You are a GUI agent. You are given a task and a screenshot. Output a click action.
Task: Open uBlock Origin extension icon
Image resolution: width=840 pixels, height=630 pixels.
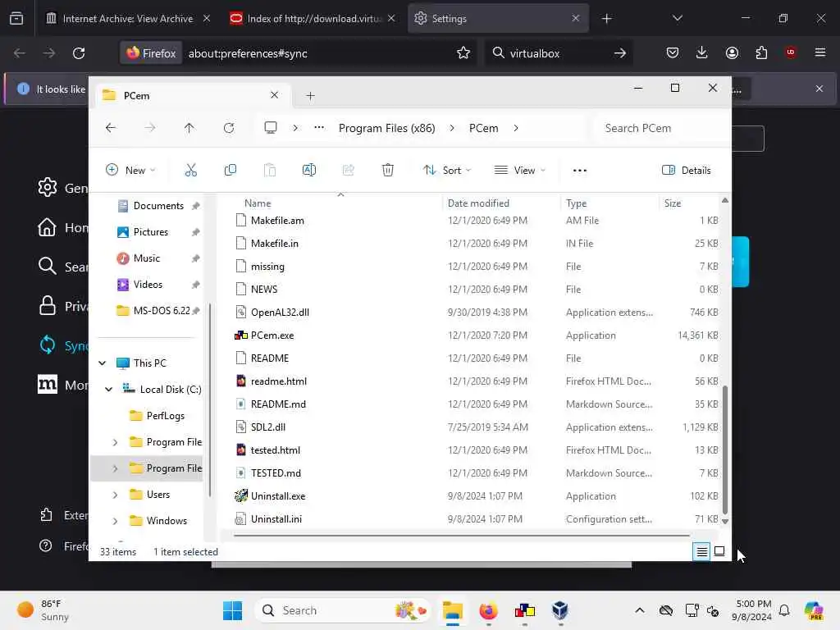pos(791,52)
